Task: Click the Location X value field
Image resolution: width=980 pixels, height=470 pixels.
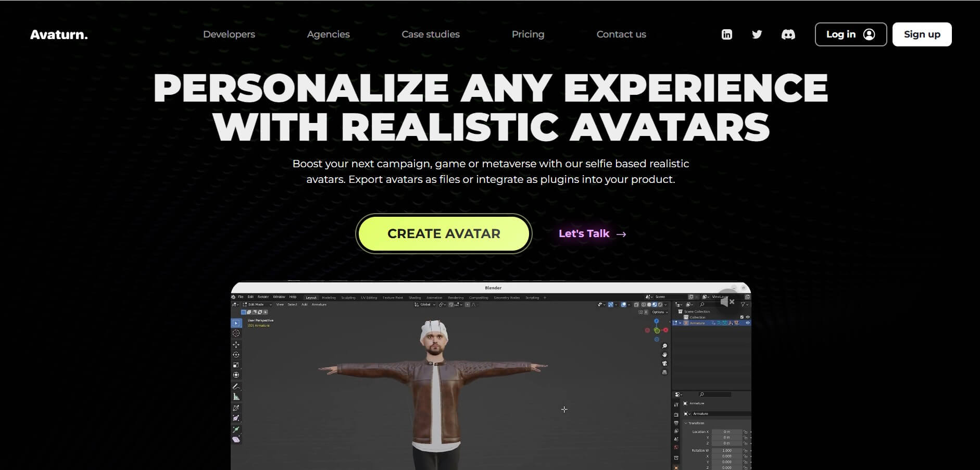Action: [726, 432]
